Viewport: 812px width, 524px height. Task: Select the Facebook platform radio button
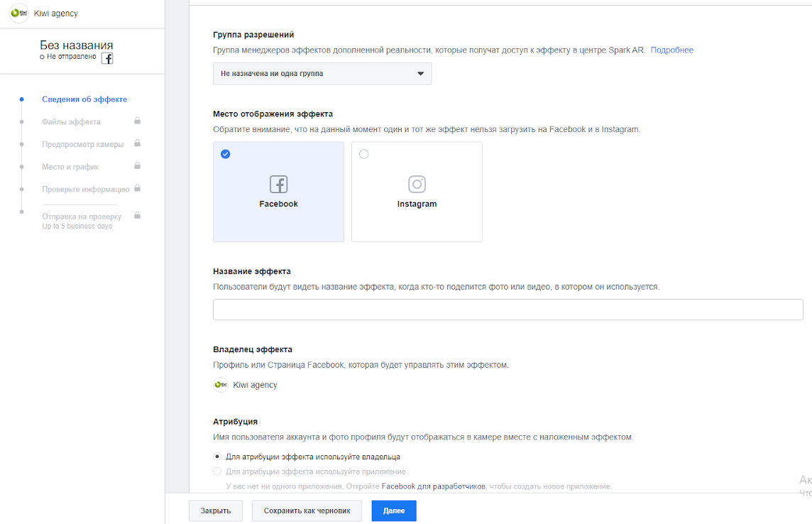(x=225, y=154)
